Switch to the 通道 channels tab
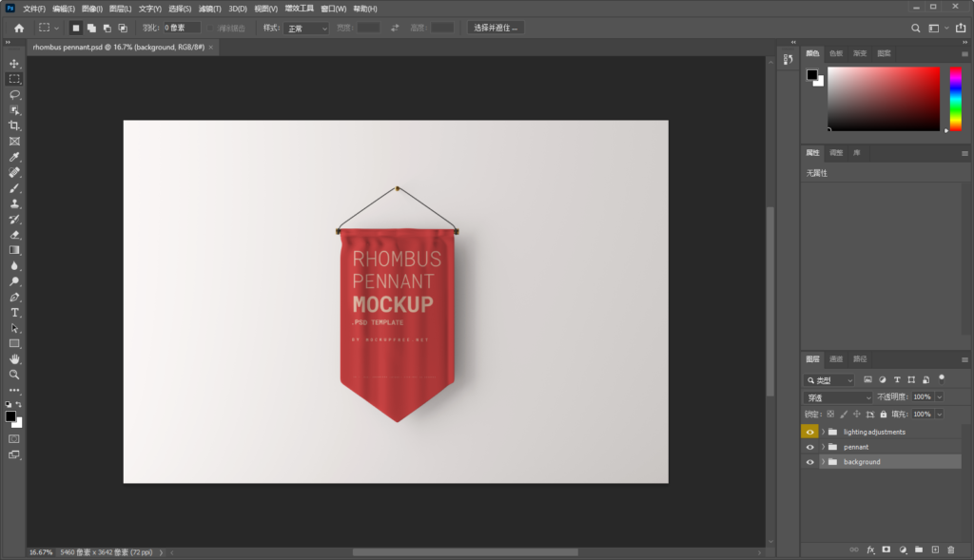Screen dimensions: 974x560 [836, 358]
